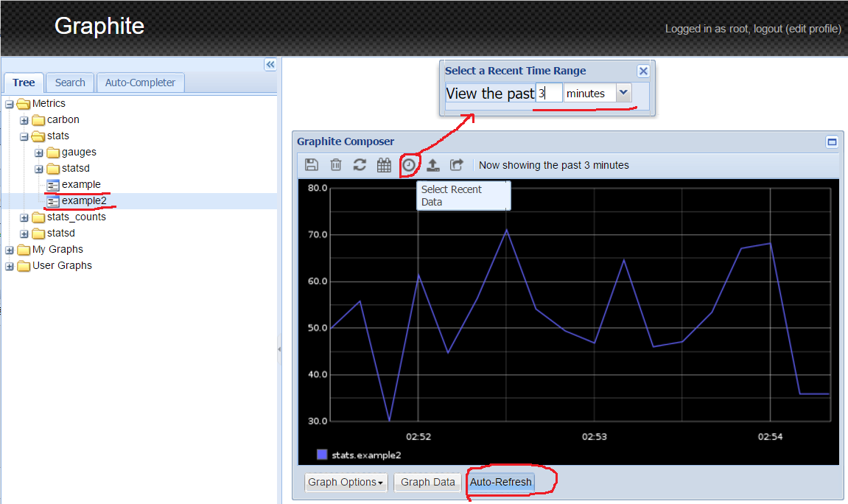Collapse the Metrics tree node

(9, 104)
